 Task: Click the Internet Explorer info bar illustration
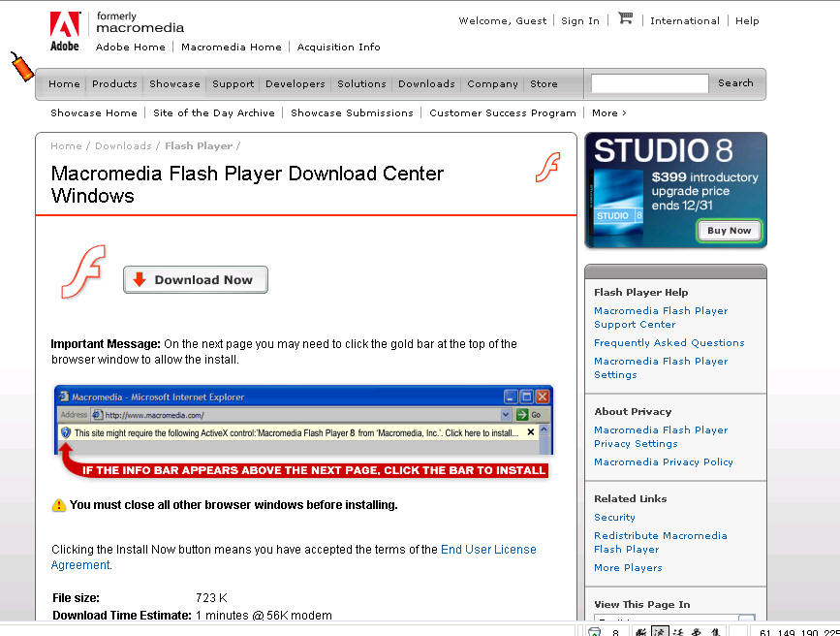click(x=304, y=431)
